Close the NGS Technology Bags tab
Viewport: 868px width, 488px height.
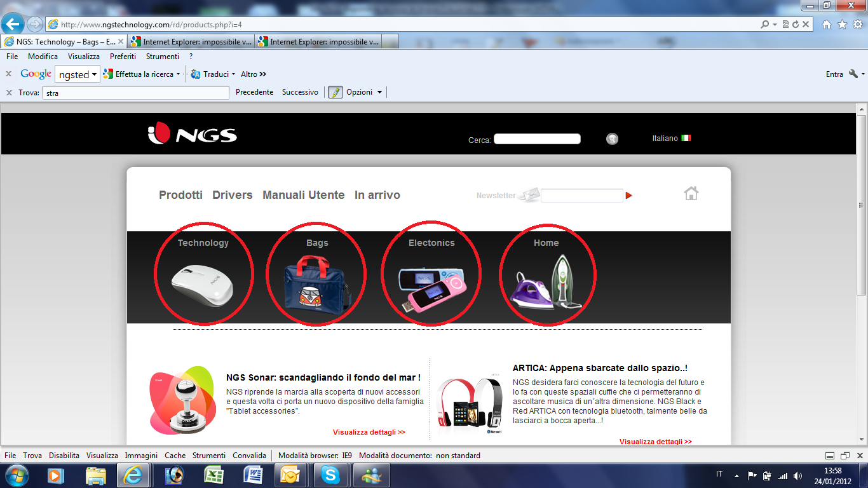click(121, 42)
